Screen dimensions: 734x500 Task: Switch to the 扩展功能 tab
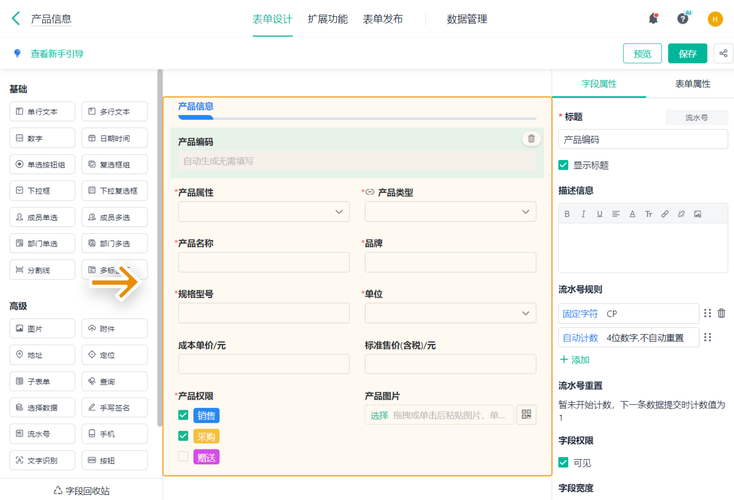pos(328,19)
